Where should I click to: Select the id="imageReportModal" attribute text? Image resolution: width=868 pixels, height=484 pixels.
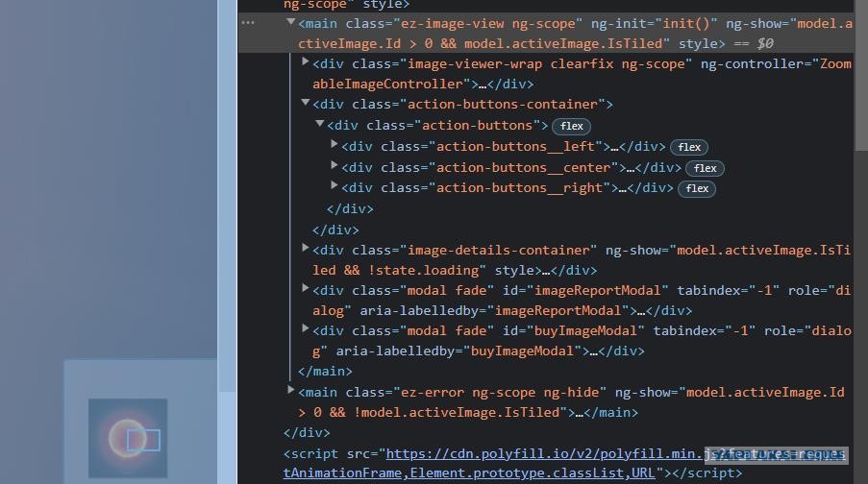click(585, 290)
